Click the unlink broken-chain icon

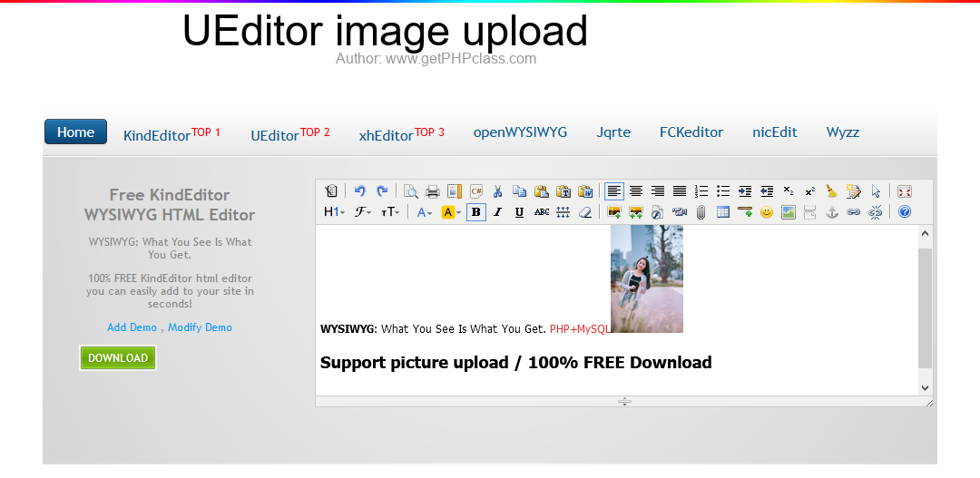coord(875,212)
